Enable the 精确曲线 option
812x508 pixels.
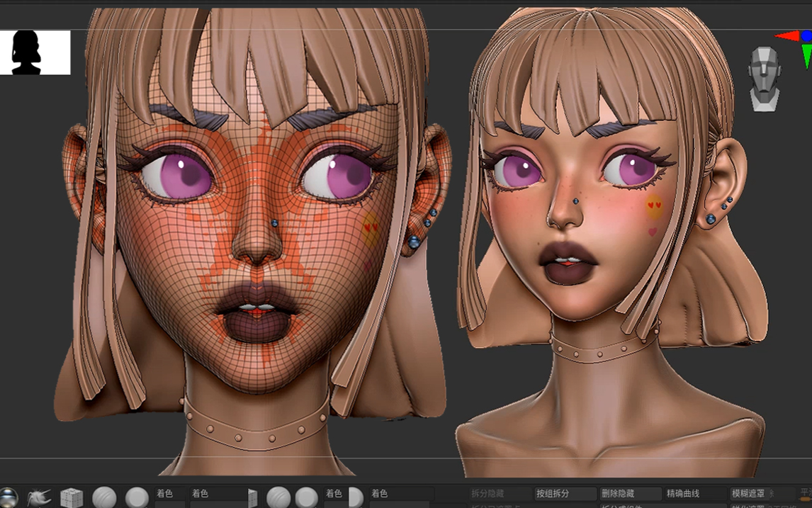pyautogui.click(x=696, y=494)
